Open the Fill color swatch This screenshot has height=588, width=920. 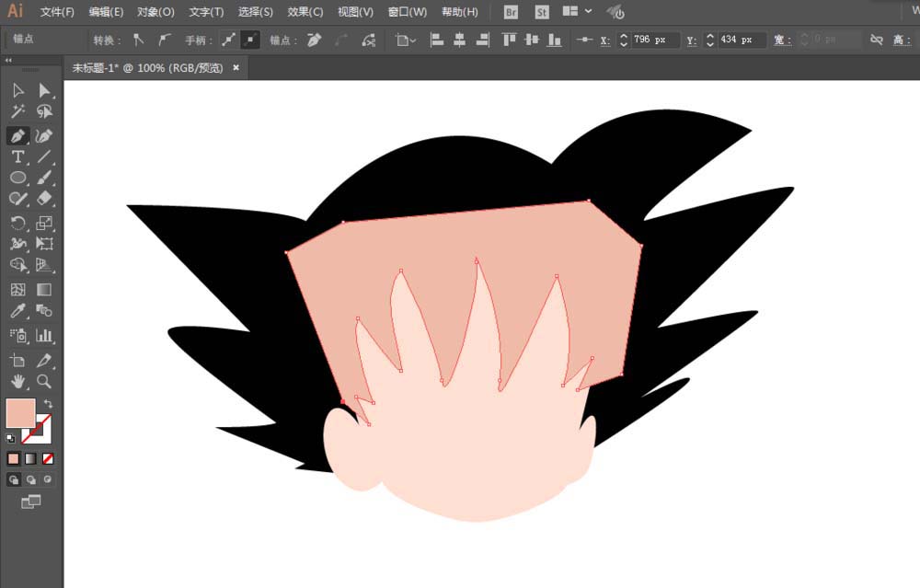(x=20, y=413)
